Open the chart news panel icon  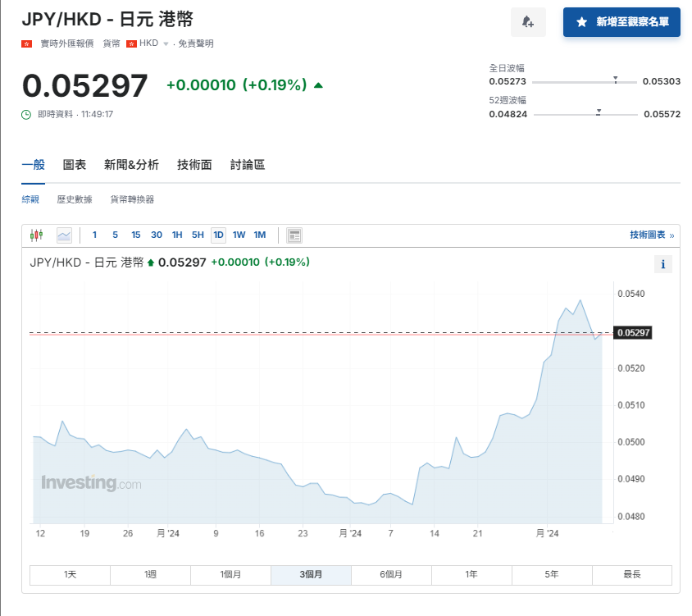pos(294,235)
